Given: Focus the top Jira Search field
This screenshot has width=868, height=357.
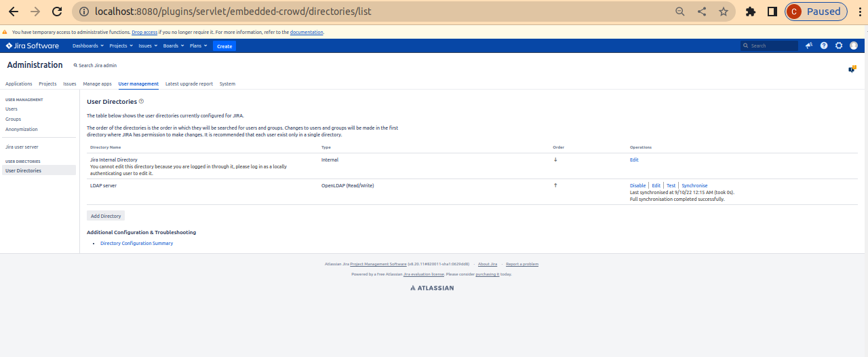Looking at the screenshot, I should click(x=770, y=46).
